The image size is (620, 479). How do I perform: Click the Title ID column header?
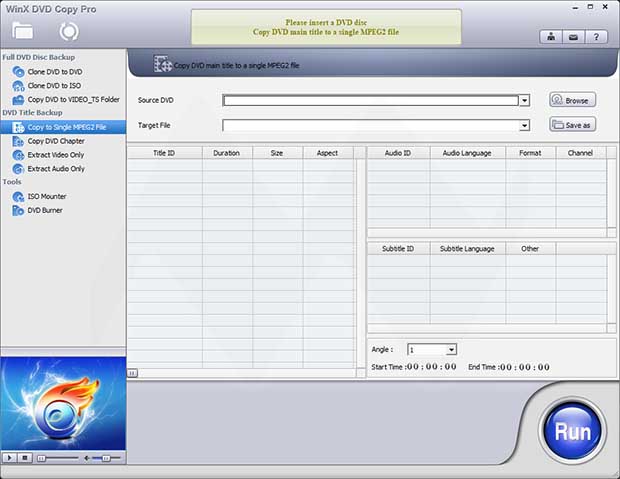[x=164, y=153]
